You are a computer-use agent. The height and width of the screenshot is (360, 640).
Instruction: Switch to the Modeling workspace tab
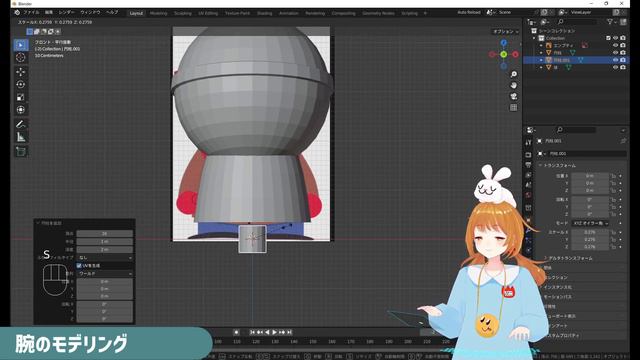pyautogui.click(x=158, y=13)
